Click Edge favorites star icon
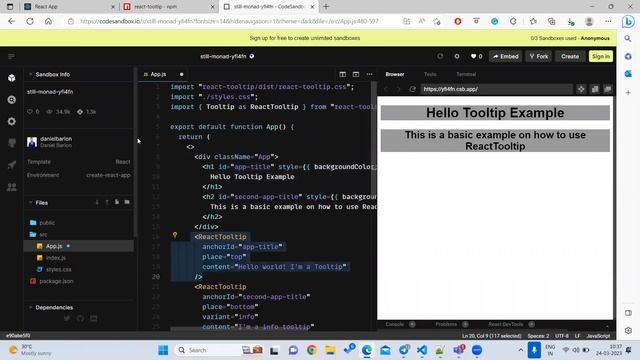Viewport: 640px width, 360px height. 533,21
